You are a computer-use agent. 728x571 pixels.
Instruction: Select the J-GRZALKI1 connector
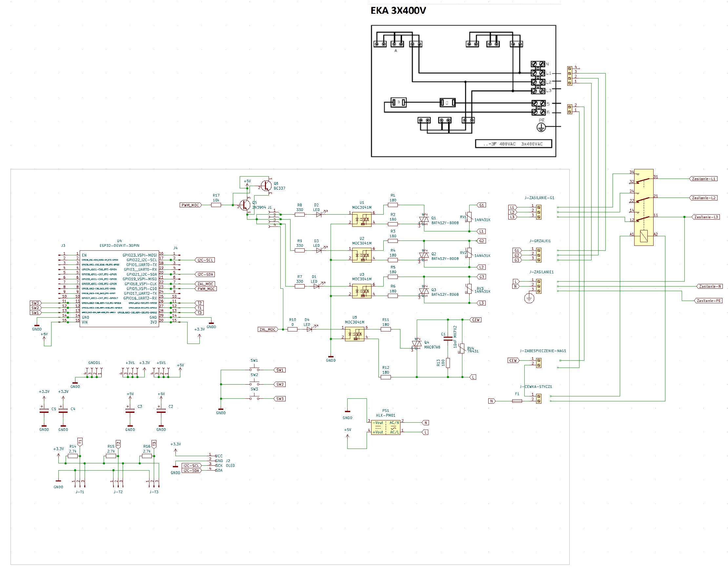point(538,255)
